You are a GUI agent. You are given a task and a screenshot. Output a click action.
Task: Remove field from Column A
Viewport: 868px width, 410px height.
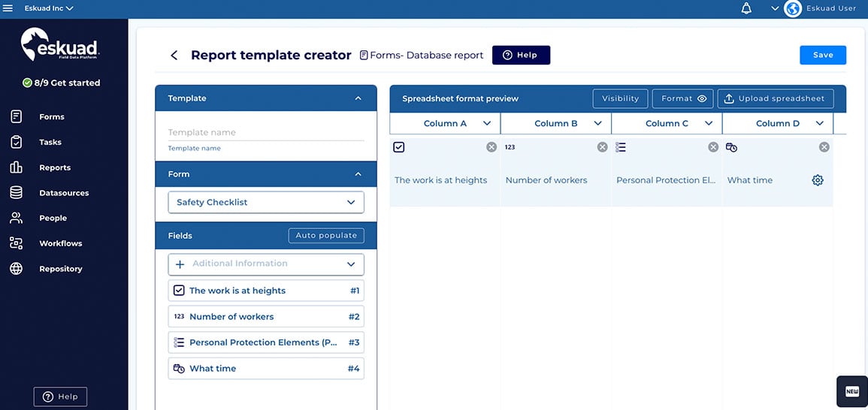(491, 146)
